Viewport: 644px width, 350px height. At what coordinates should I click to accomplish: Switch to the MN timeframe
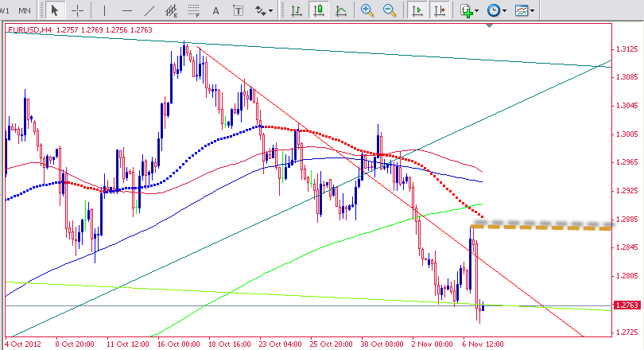[25, 10]
